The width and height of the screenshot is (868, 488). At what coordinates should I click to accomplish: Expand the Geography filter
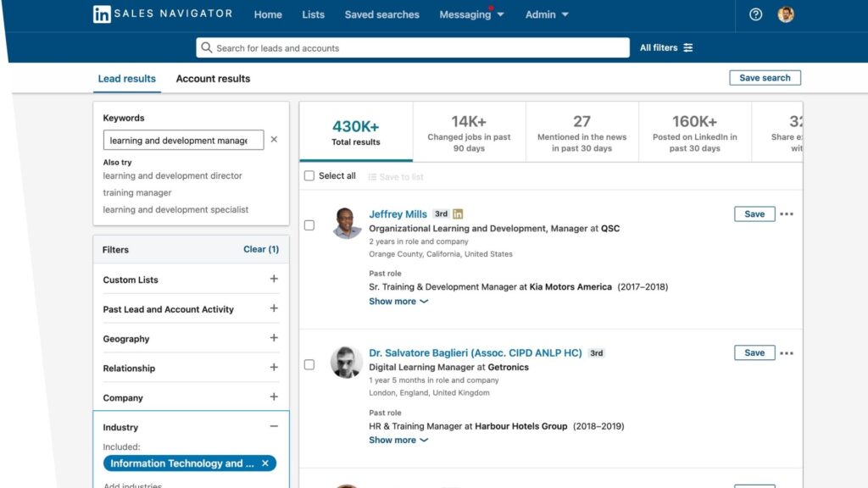tap(274, 337)
